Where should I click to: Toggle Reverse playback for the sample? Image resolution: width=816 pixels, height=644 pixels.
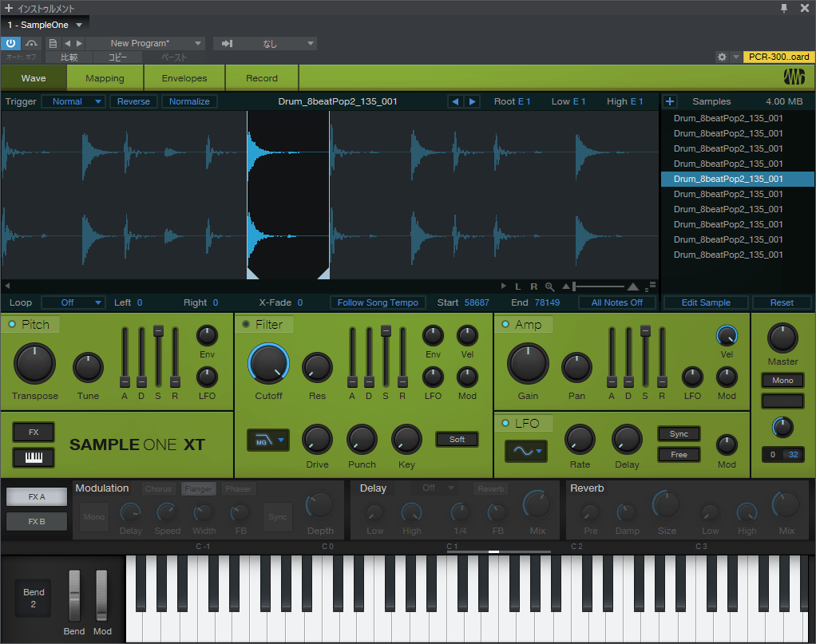click(x=133, y=101)
